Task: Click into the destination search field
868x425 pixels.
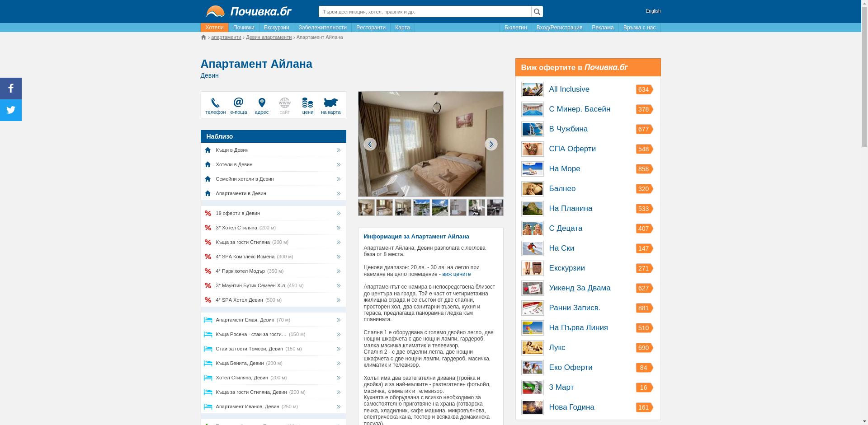Action: (x=425, y=12)
